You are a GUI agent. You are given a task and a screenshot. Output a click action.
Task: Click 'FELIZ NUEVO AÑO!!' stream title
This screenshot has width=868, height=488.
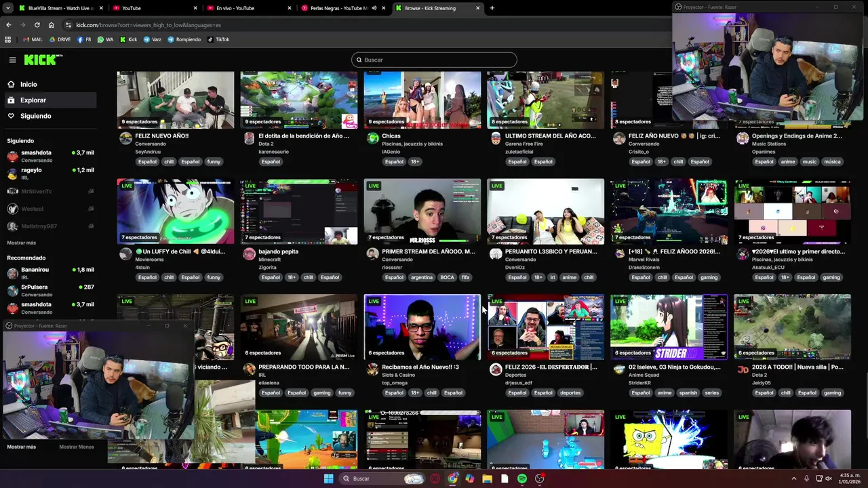click(x=161, y=136)
